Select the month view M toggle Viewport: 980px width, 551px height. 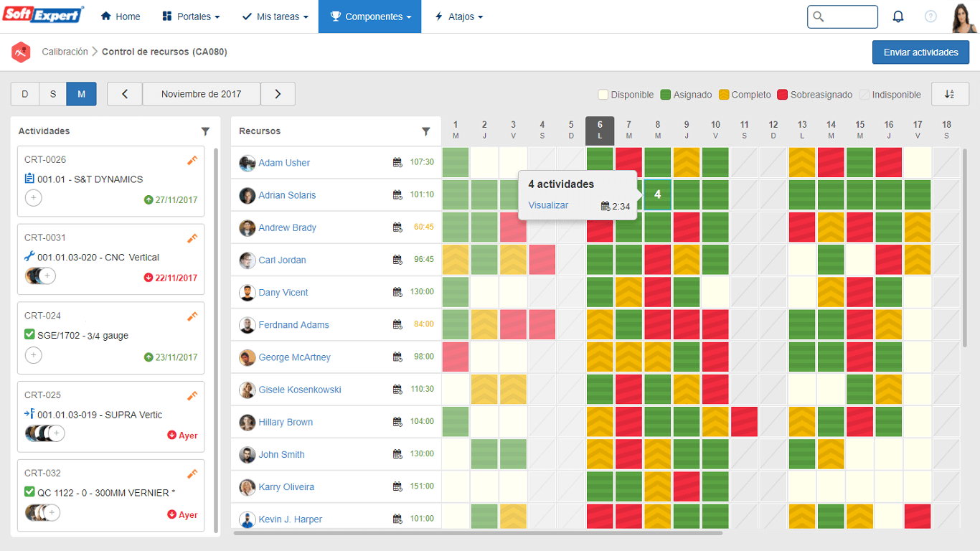[81, 94]
